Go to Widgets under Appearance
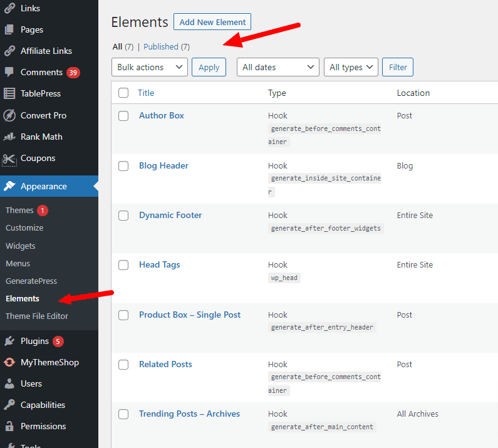Image resolution: width=498 pixels, height=448 pixels. pos(21,246)
